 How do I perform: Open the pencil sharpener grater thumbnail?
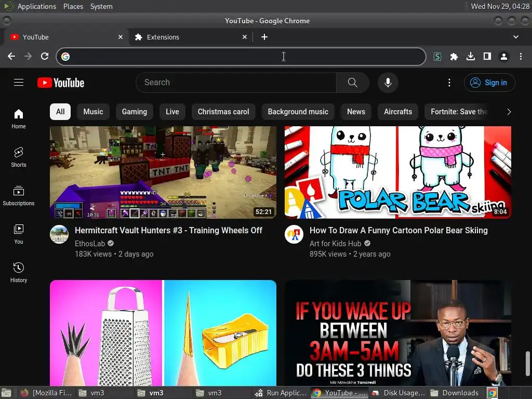click(x=163, y=333)
